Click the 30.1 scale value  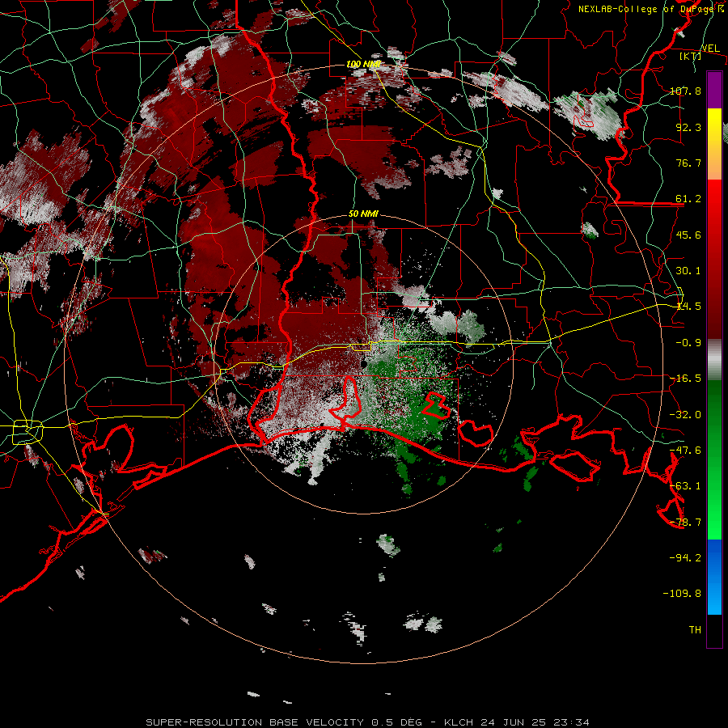688,270
